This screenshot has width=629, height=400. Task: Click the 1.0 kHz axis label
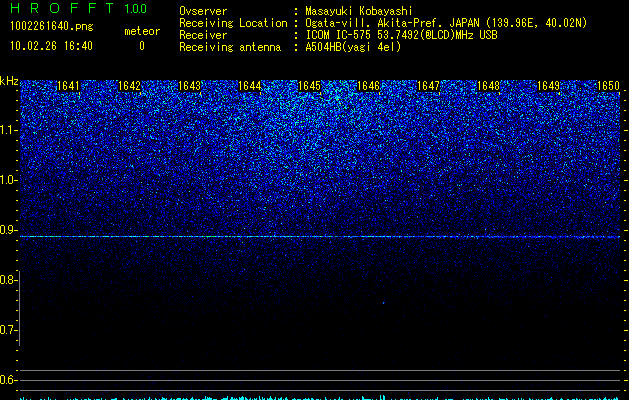(8, 180)
